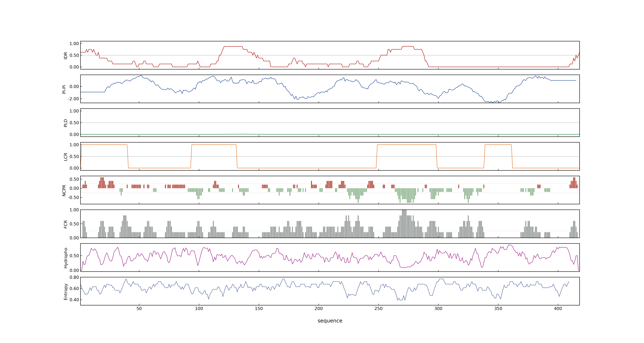Click x-axis tick label 150
Viewport: 644px width, 343px height.
click(x=259, y=309)
